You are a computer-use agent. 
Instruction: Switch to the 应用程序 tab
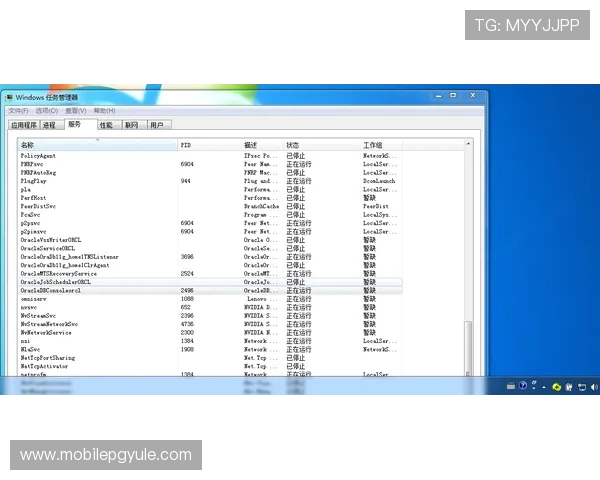[24, 125]
